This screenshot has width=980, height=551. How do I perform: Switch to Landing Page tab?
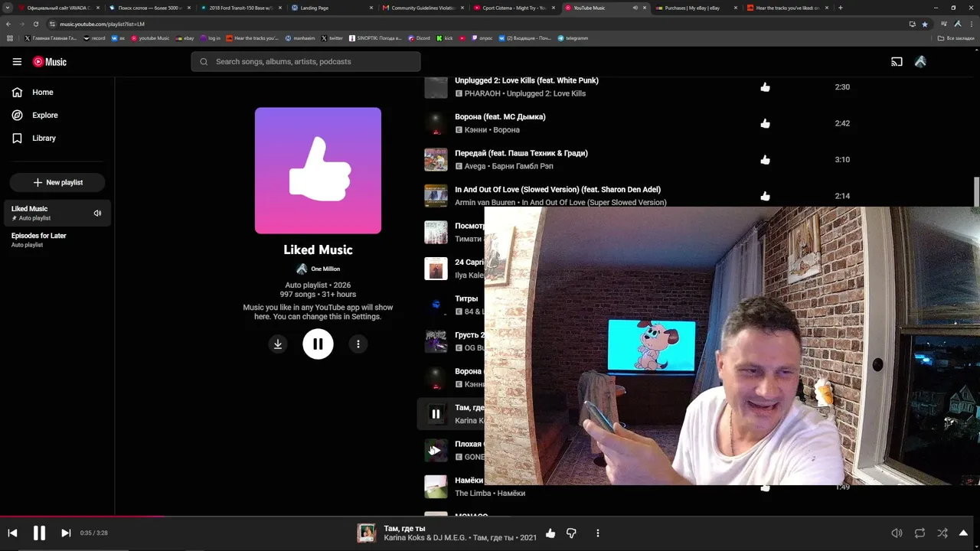332,8
